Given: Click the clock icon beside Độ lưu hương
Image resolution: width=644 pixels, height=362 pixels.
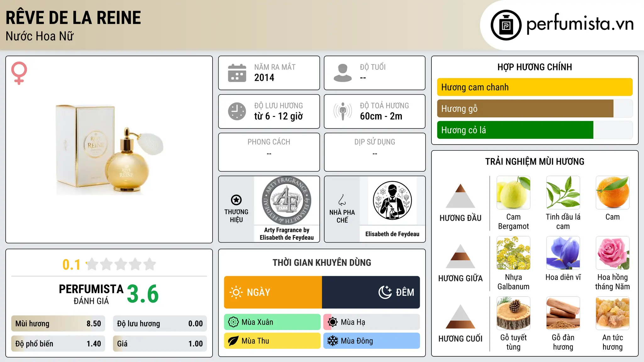Looking at the screenshot, I should click(237, 111).
